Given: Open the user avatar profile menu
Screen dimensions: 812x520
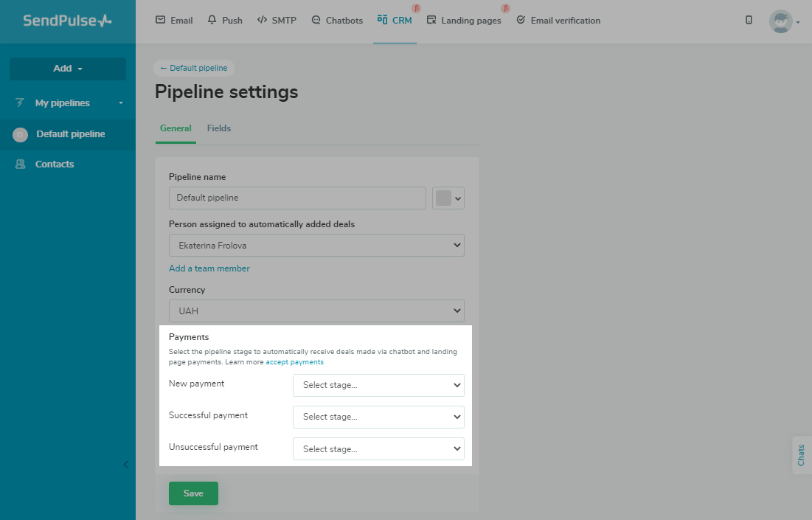Looking at the screenshot, I should click(783, 21).
